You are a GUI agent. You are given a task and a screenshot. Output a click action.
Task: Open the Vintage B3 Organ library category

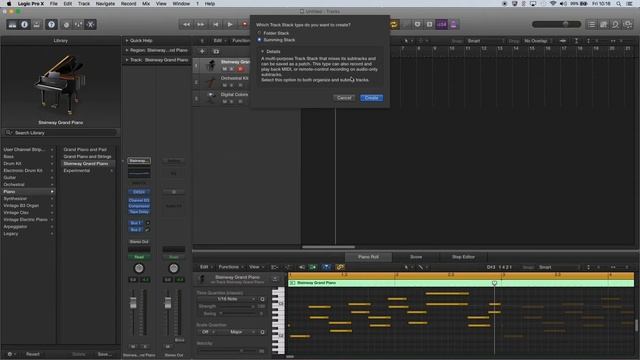pos(28,205)
